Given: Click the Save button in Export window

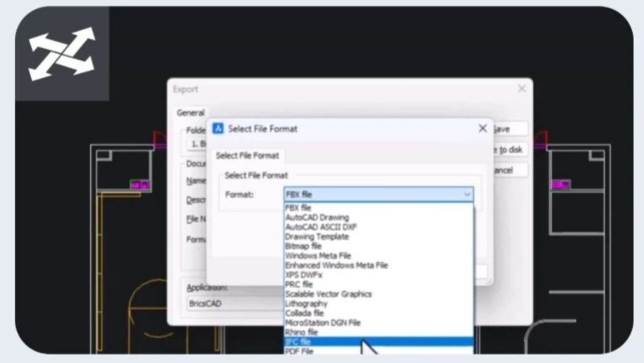Looking at the screenshot, I should click(509, 129).
